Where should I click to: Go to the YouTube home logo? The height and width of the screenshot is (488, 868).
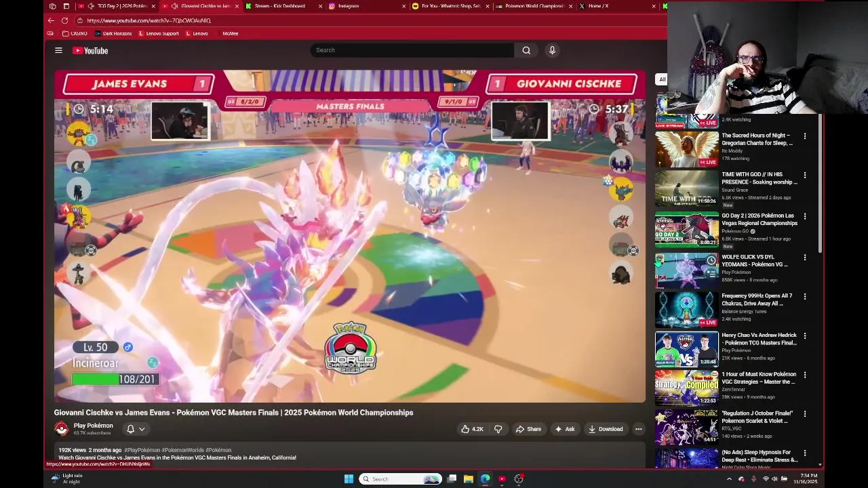coord(90,50)
